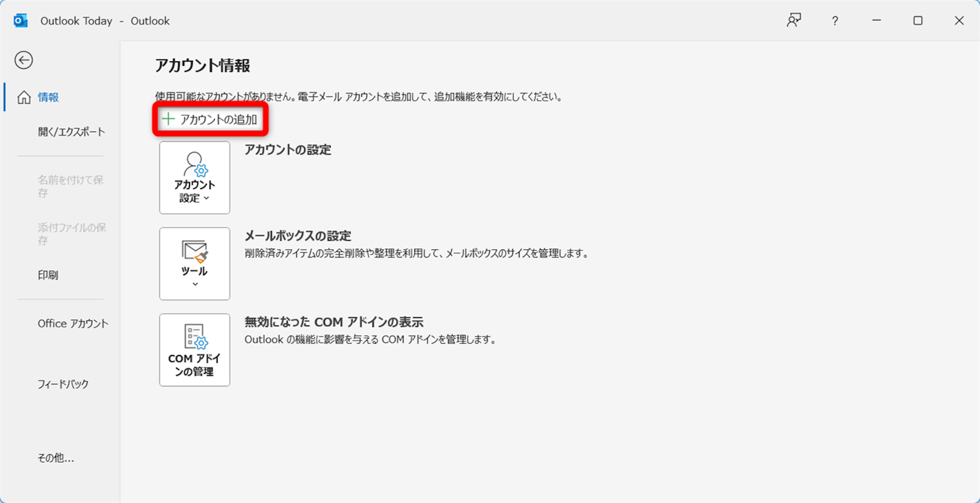The height and width of the screenshot is (503, 980).
Task: Select 印刷 in the sidebar
Action: [x=48, y=275]
